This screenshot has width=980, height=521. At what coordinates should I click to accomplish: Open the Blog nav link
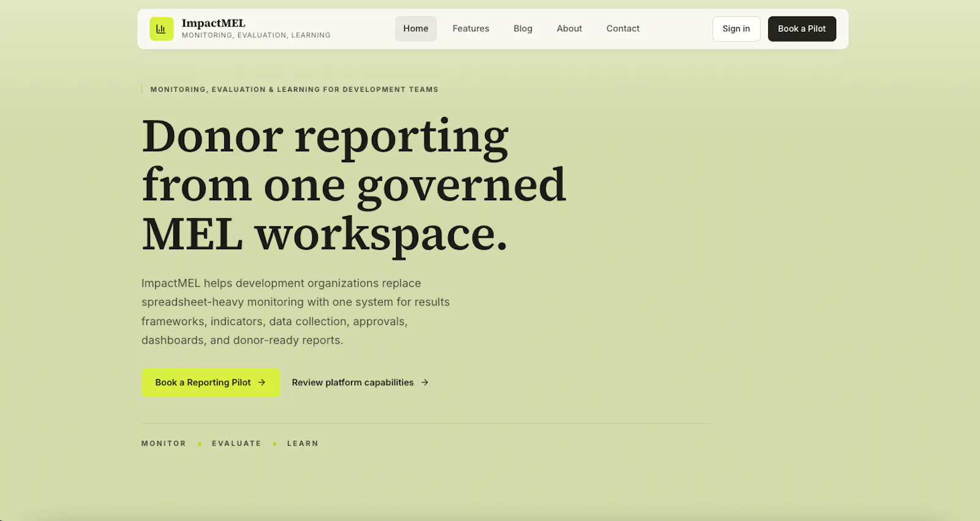click(x=523, y=29)
